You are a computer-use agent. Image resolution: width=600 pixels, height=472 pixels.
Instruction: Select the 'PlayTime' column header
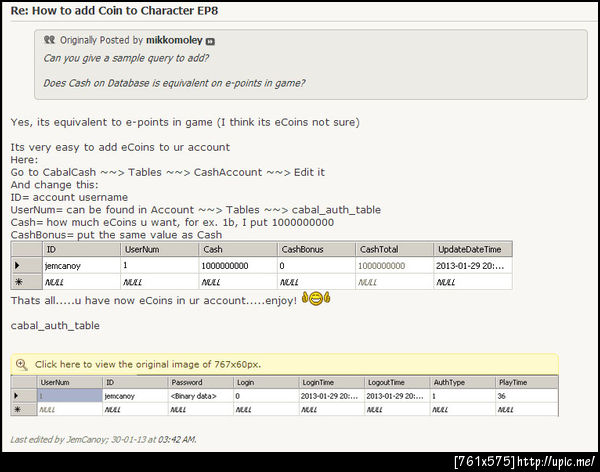coord(527,382)
